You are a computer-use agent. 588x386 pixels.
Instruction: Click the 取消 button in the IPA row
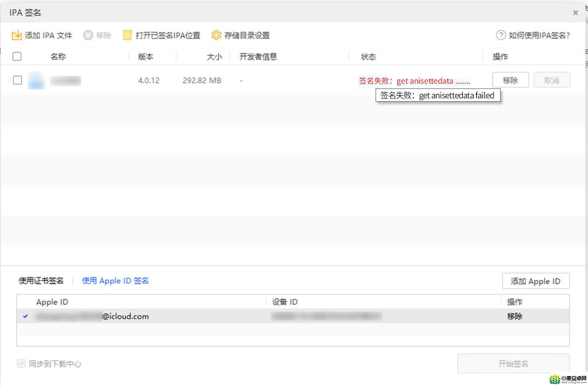[x=552, y=80]
